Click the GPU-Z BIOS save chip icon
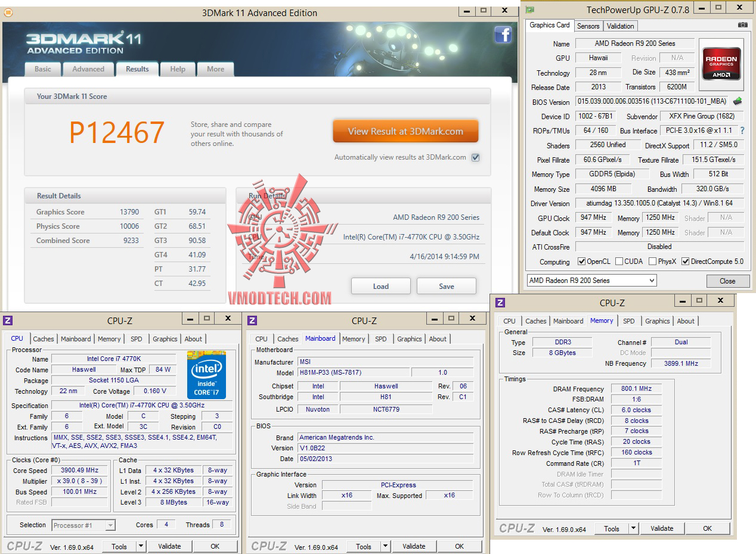Image resolution: width=756 pixels, height=554 pixels. (738, 101)
